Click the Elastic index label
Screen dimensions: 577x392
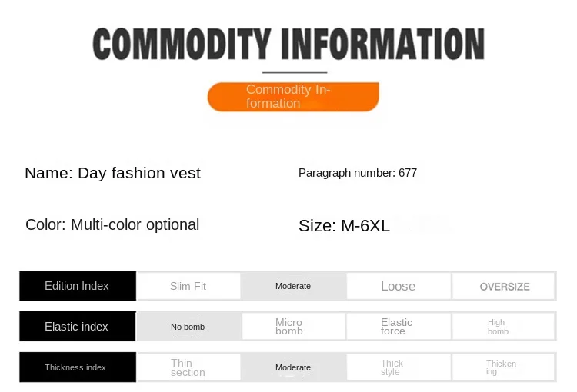pos(77,327)
